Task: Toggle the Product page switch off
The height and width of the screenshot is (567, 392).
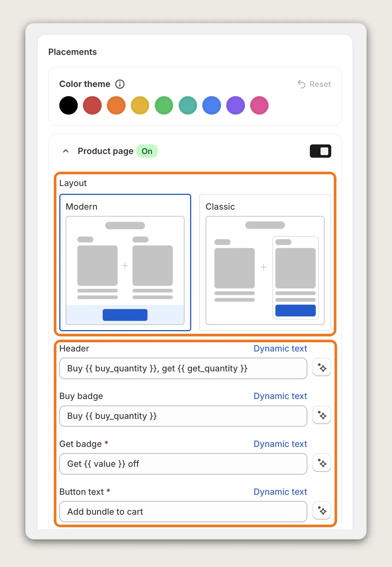Action: click(321, 151)
